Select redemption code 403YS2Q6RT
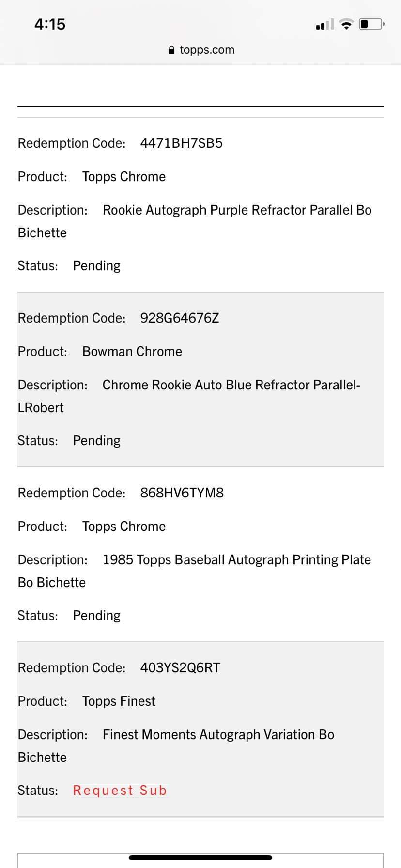The width and height of the screenshot is (401, 868). coord(180,668)
